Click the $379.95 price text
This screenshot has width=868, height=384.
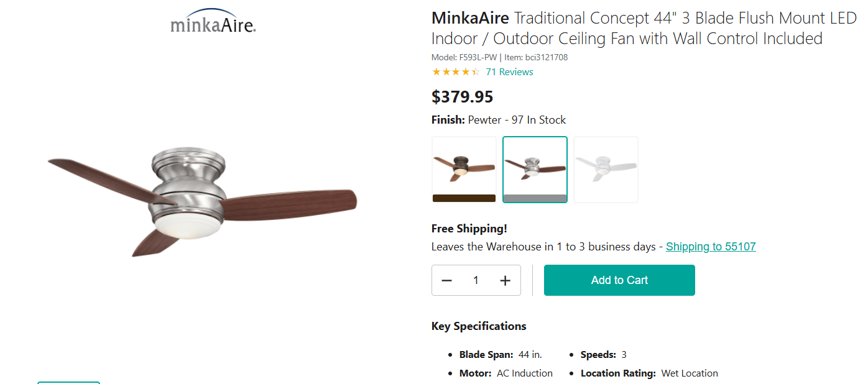pyautogui.click(x=462, y=97)
